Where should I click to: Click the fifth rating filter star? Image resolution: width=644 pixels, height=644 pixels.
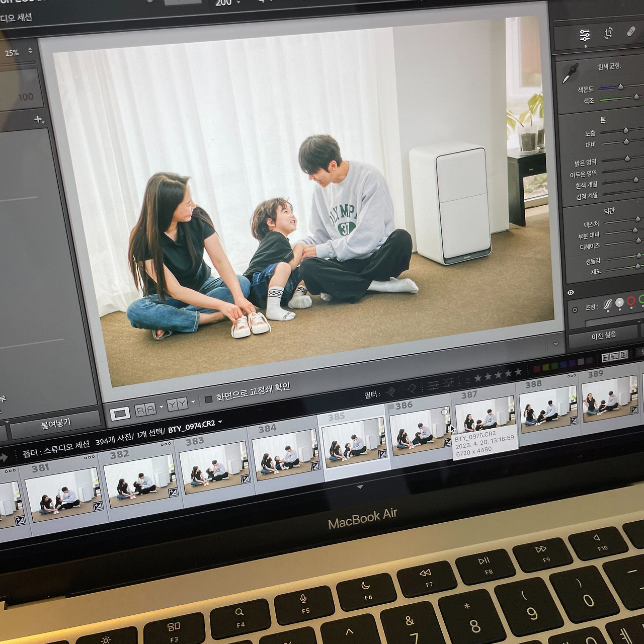[518, 371]
